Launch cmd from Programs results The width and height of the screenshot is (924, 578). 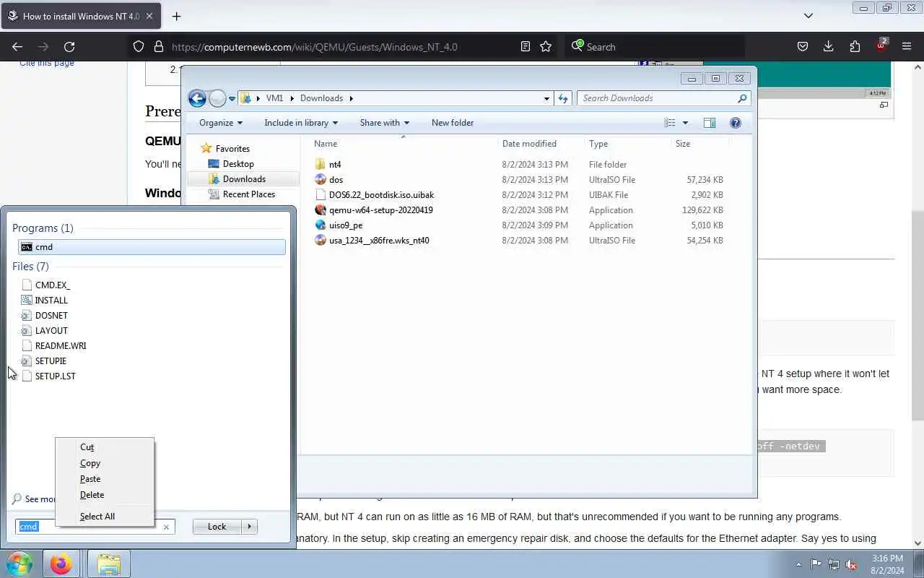pyautogui.click(x=152, y=247)
